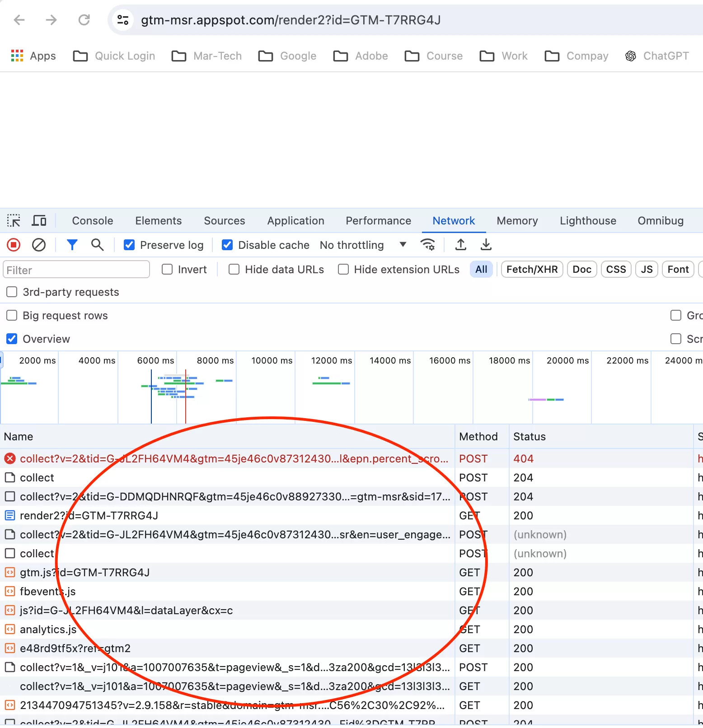Open Adobe bookmark folder
This screenshot has width=703, height=728.
[361, 56]
